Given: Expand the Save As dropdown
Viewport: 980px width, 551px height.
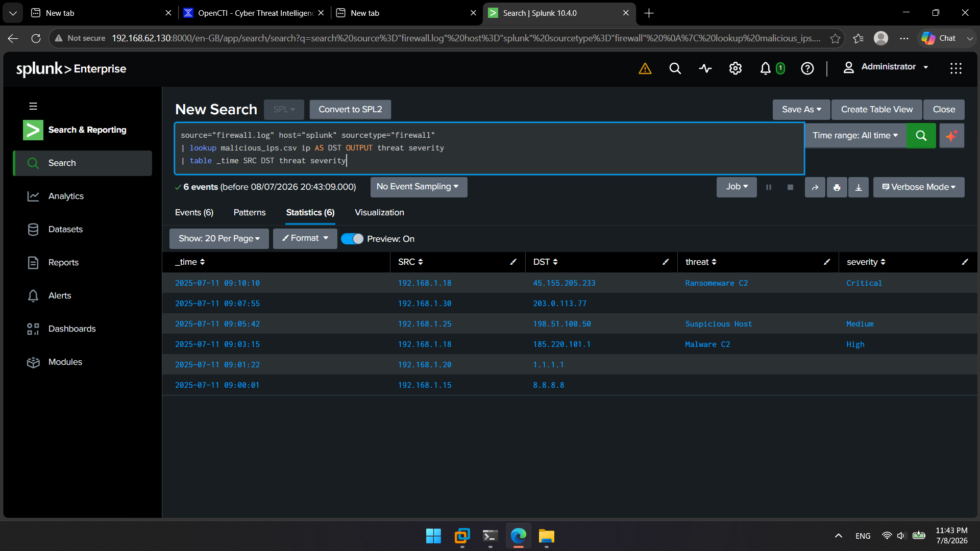Looking at the screenshot, I should (801, 109).
